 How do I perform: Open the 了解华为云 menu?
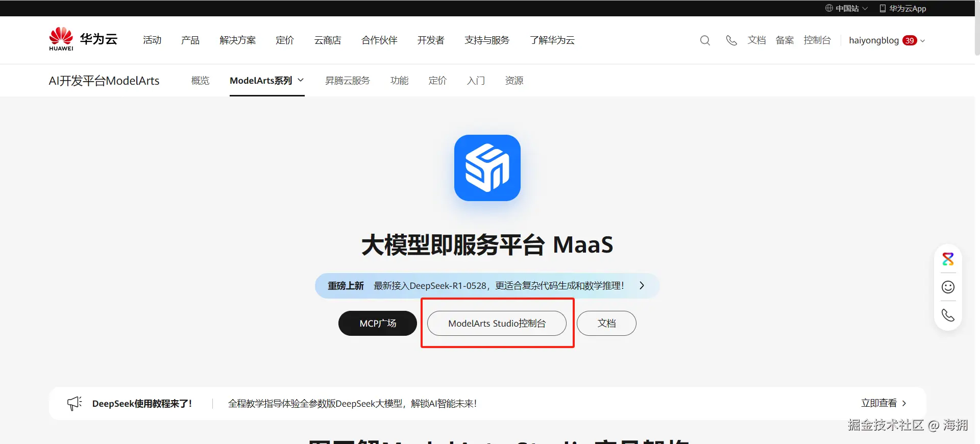(552, 40)
